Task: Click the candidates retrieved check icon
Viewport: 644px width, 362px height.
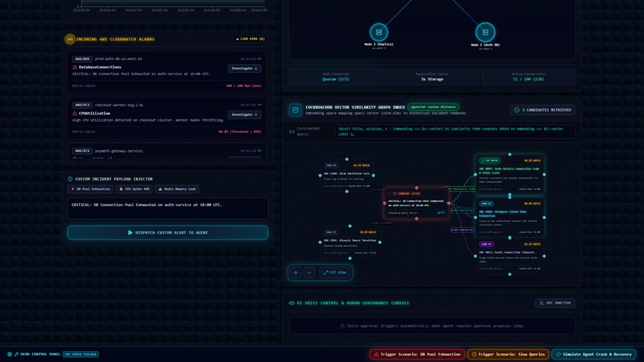Action: [x=517, y=110]
